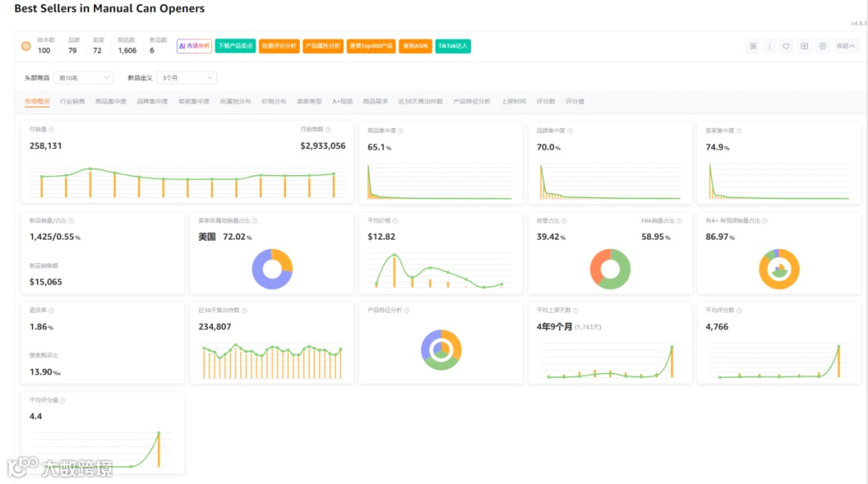This screenshot has width=868, height=484.
Task: Open the 新品定义 3个月 dropdown
Action: click(x=186, y=78)
